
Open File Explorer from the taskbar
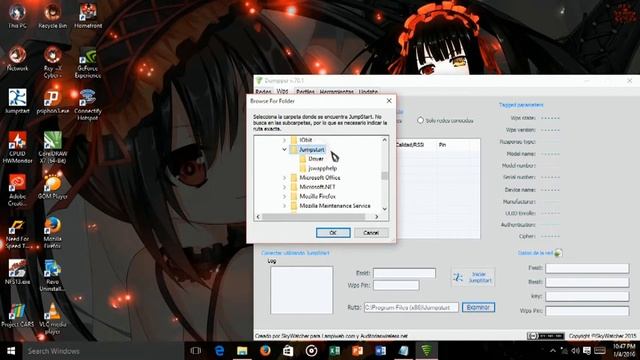242,351
